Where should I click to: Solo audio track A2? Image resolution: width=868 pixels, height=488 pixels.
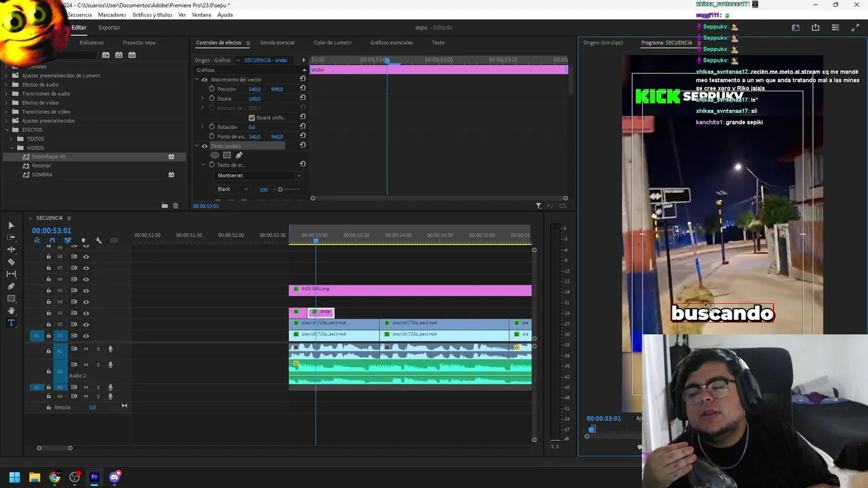(98, 365)
